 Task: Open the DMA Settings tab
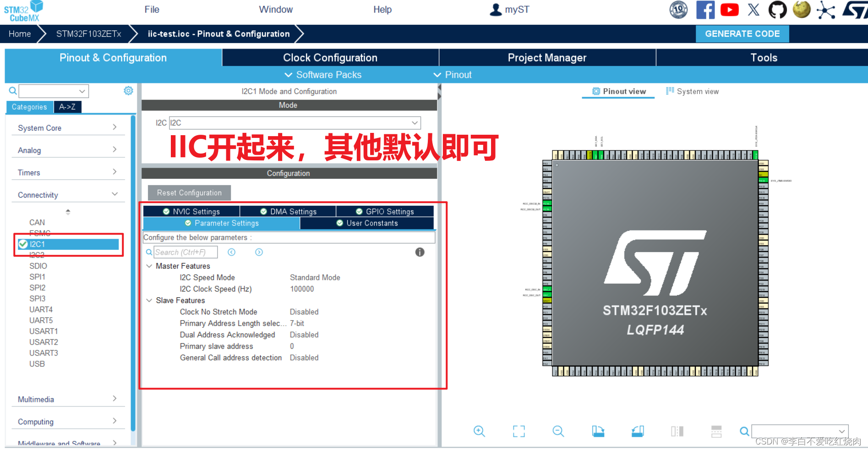click(x=288, y=211)
